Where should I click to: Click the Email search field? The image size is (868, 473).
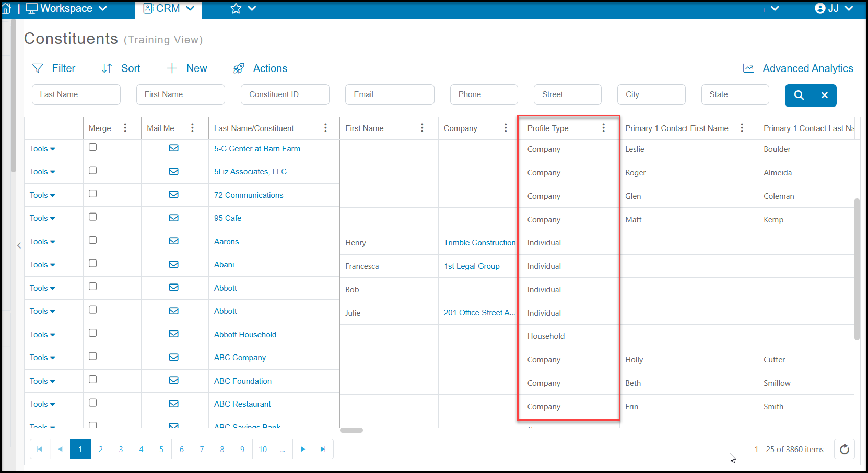[x=390, y=94]
